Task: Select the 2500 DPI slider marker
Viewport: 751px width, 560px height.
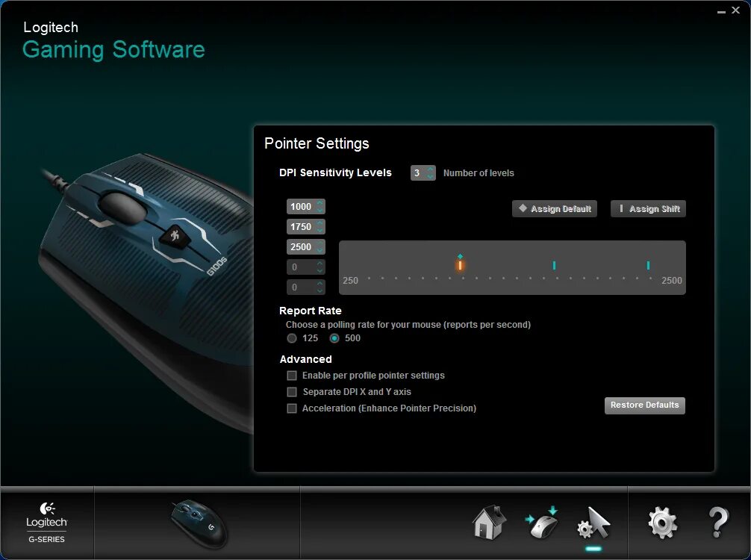Action: [648, 265]
